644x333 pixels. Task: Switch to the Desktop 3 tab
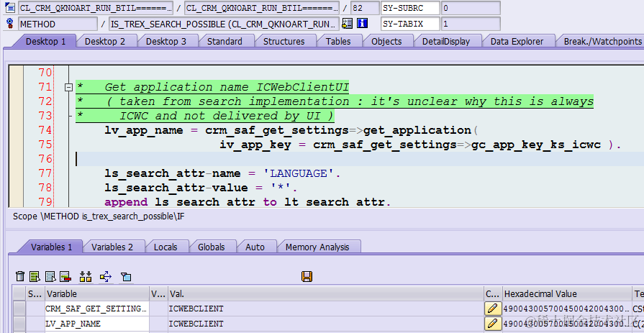(x=166, y=42)
